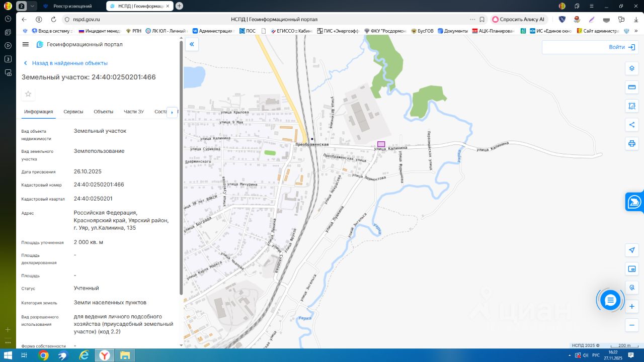Screen dimensions: 644x362
Task: Switch keyboard language from РУС
Action: (596, 355)
